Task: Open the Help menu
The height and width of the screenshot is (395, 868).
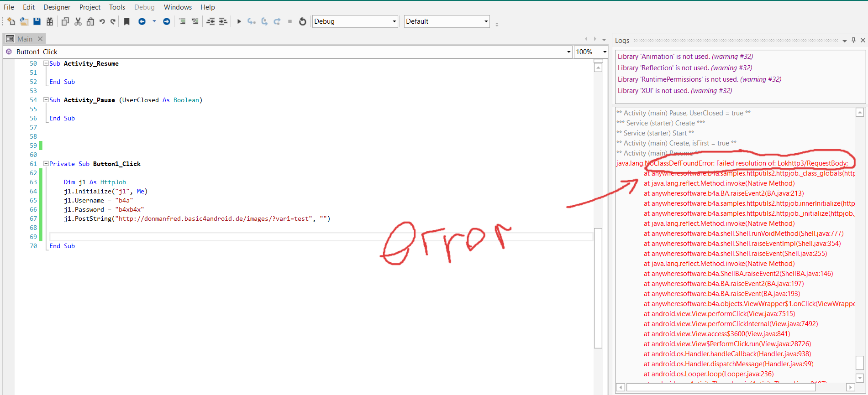Action: tap(208, 7)
